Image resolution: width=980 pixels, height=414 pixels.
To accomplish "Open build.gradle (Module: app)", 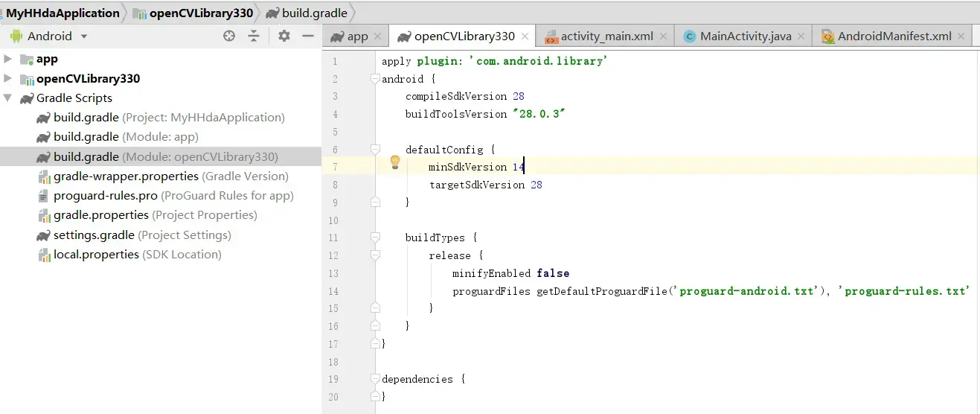I will click(126, 136).
